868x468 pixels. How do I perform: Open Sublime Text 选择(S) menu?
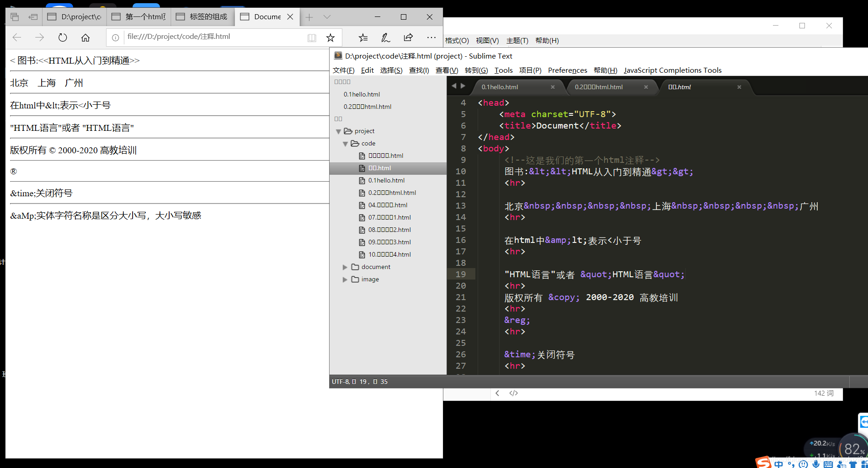[391, 70]
